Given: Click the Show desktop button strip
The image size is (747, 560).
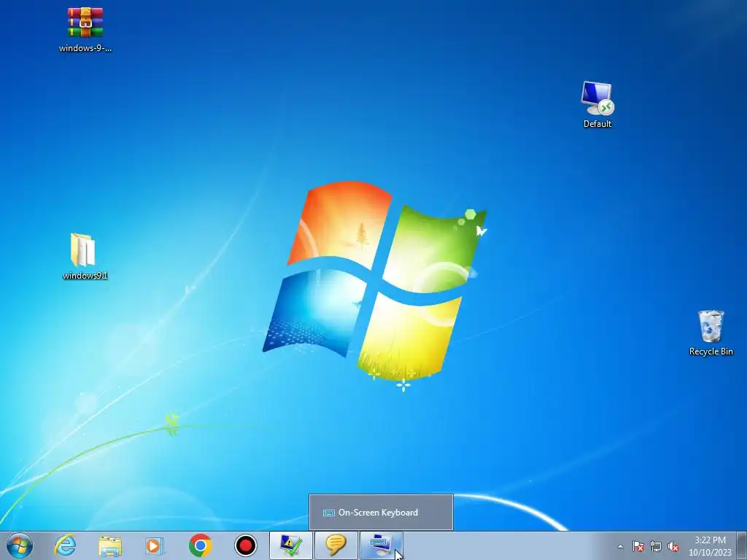Looking at the screenshot, I should (x=741, y=545).
